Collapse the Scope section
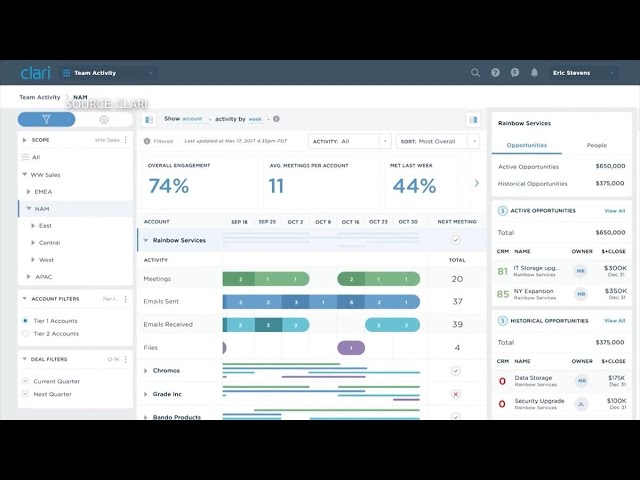640x480 pixels. 24,140
